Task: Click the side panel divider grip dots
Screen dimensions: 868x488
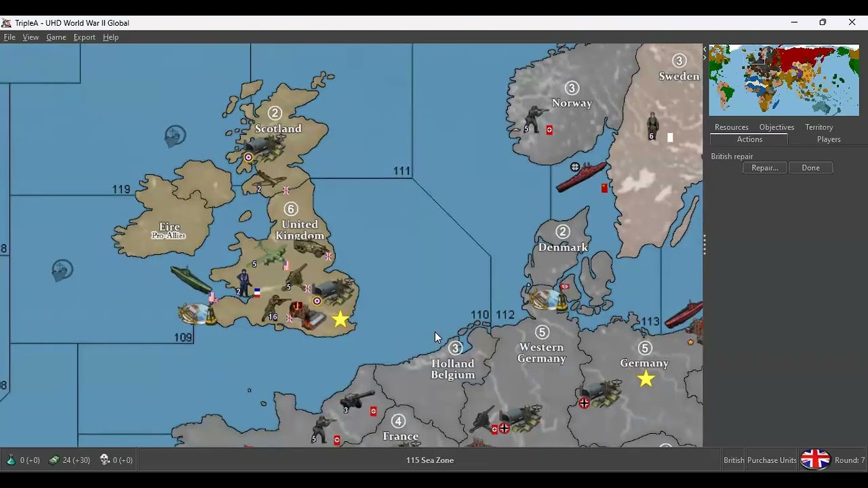Action: pos(705,245)
